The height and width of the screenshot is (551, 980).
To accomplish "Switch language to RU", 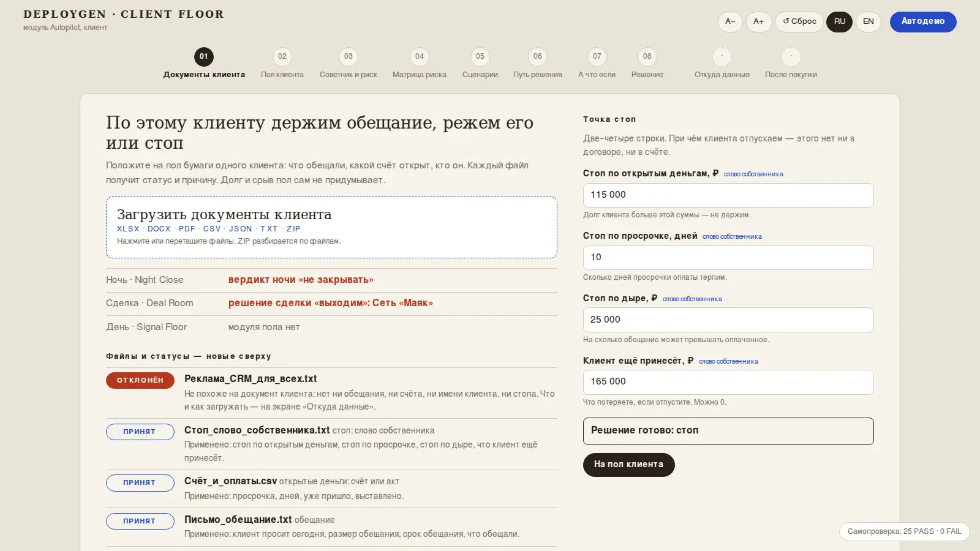I will [x=839, y=21].
